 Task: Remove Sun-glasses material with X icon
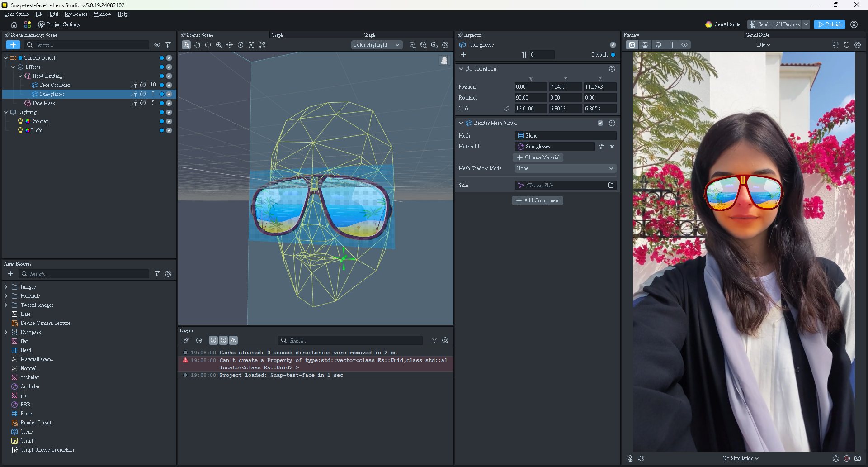pyautogui.click(x=612, y=147)
